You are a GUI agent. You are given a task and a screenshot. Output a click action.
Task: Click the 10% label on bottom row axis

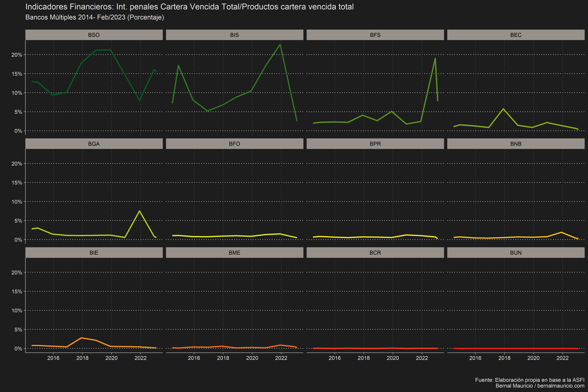[x=17, y=310]
